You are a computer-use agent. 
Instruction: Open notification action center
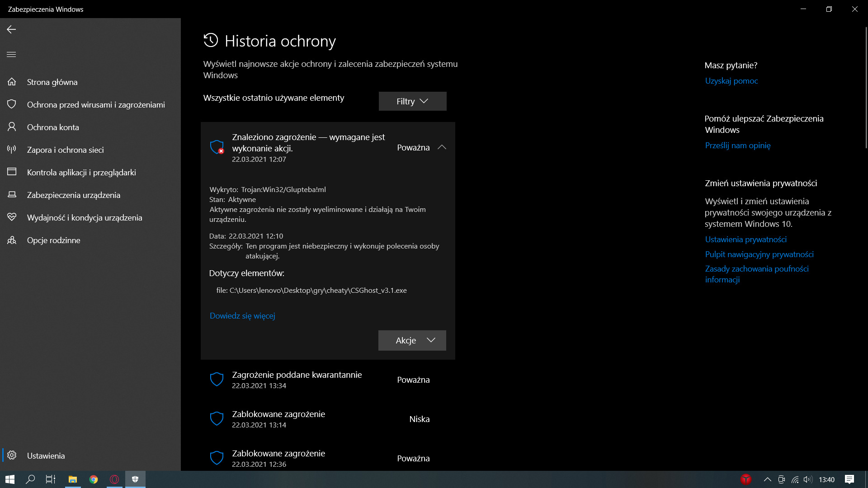click(849, 479)
